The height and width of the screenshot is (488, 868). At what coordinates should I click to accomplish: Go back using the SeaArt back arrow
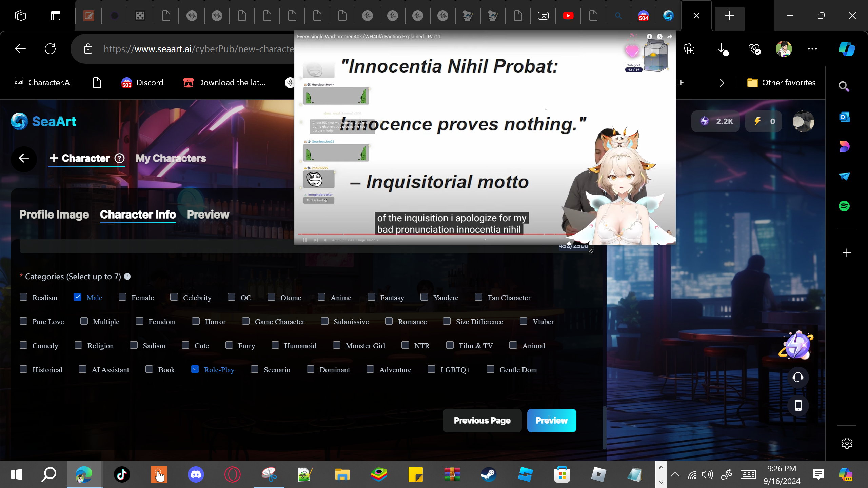pyautogui.click(x=24, y=158)
